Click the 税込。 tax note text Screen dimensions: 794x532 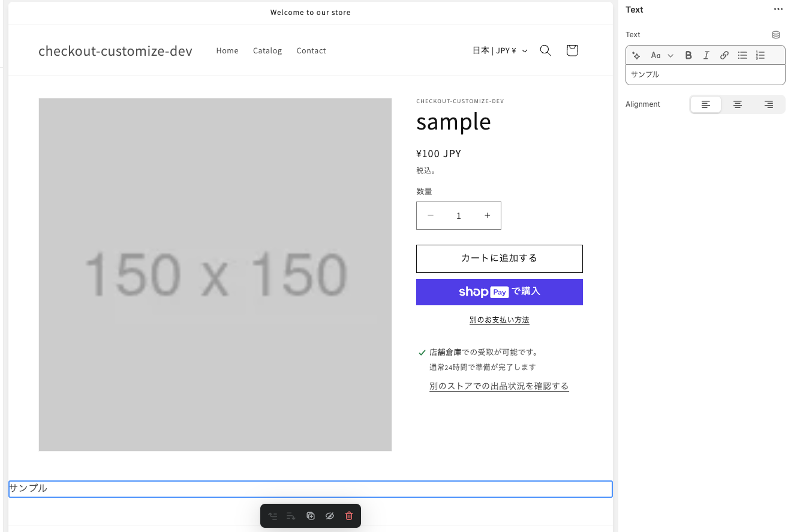[426, 170]
